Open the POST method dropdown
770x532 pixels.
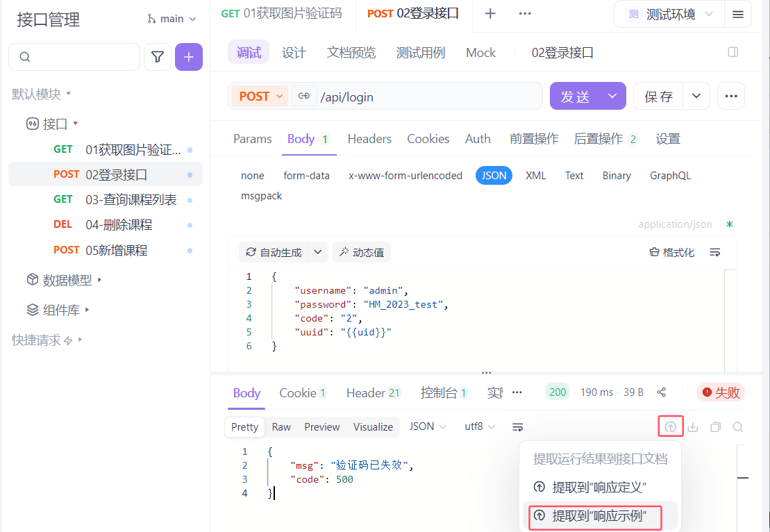(x=260, y=96)
